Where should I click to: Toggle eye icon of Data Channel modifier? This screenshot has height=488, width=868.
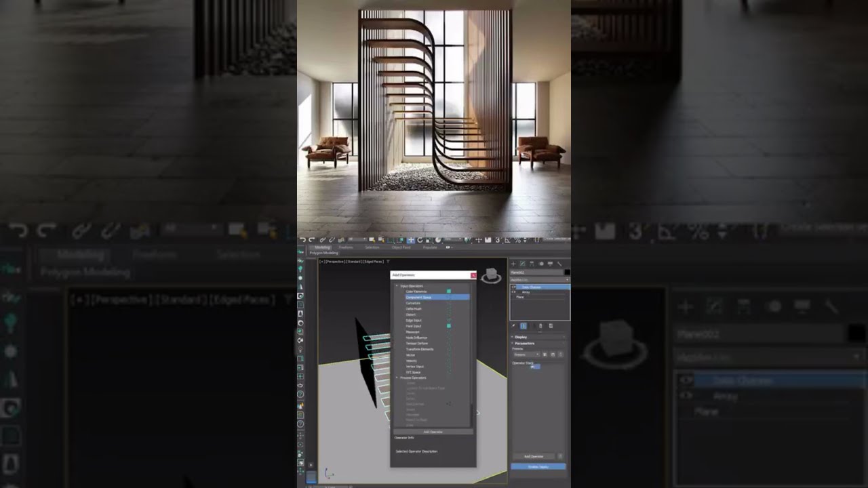513,287
